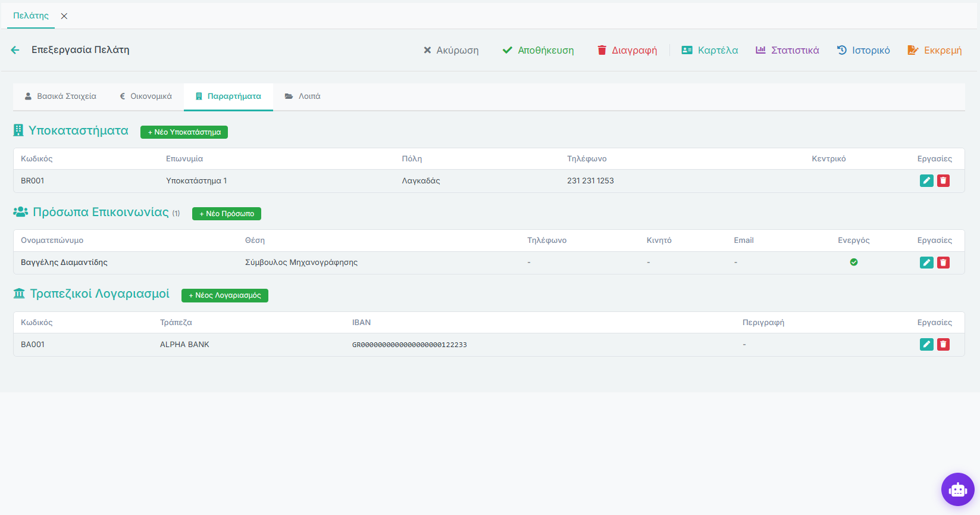Screen dimensions: 980x515
Task: Open the Εκκρεμή pending items
Action: click(935, 50)
